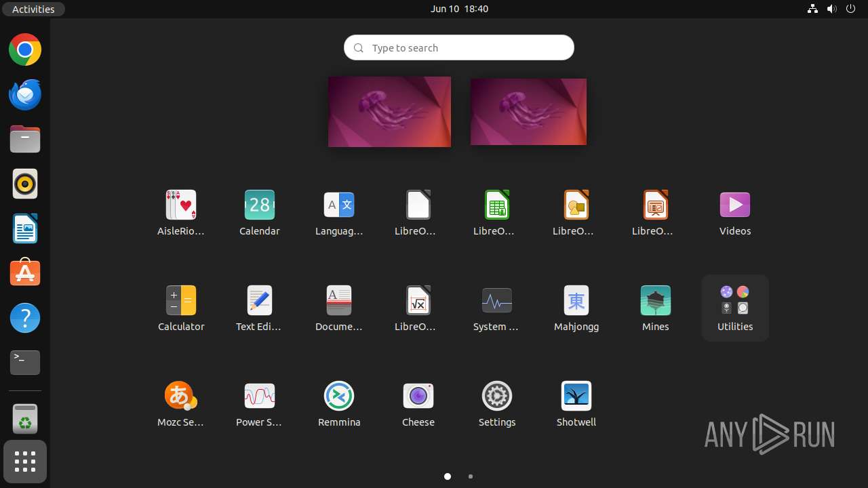
Task: Open LibreOffice Writer from the dock
Action: click(25, 228)
